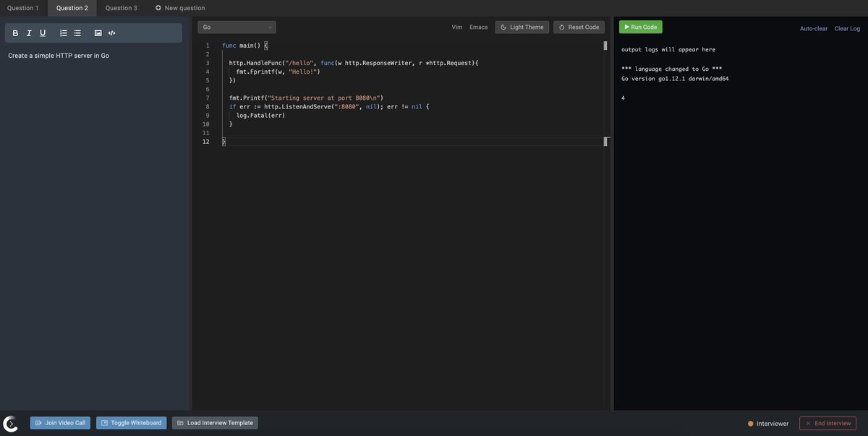Enable Vim key bindings
The image size is (868, 436).
[457, 27]
